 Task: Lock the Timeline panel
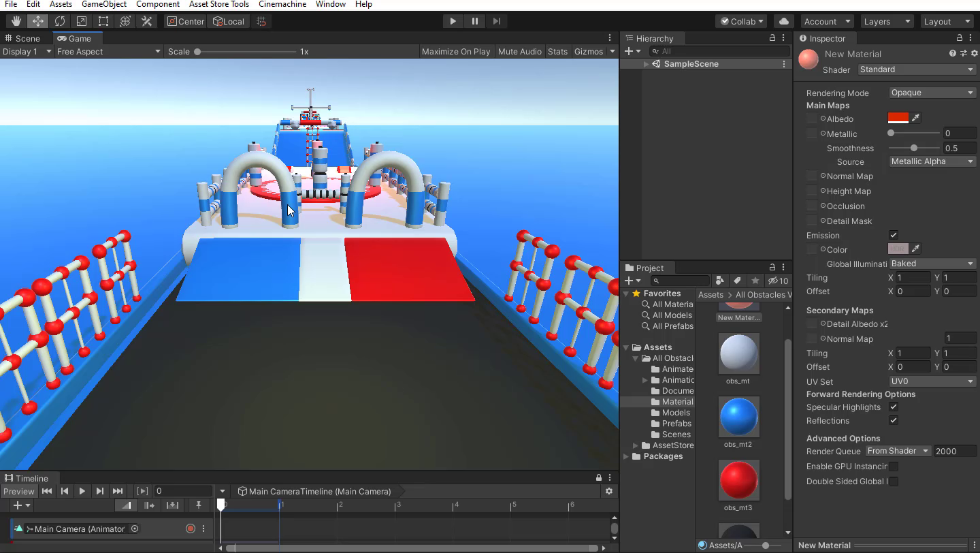(599, 477)
